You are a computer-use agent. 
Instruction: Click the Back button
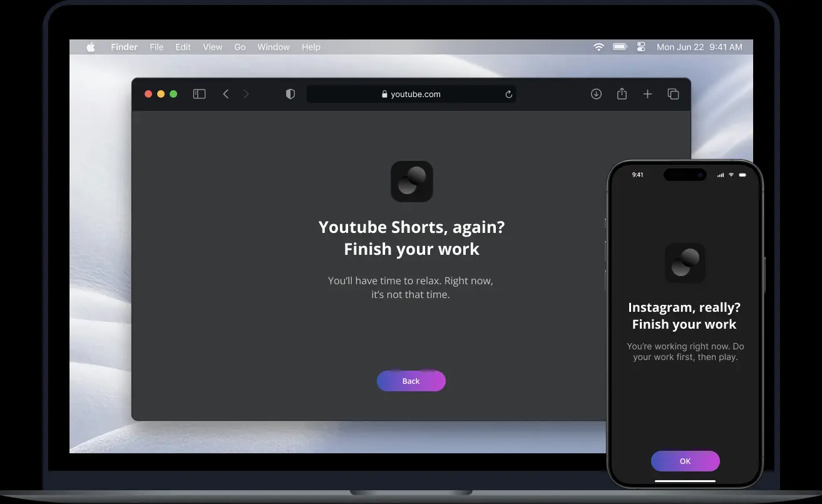coord(411,381)
